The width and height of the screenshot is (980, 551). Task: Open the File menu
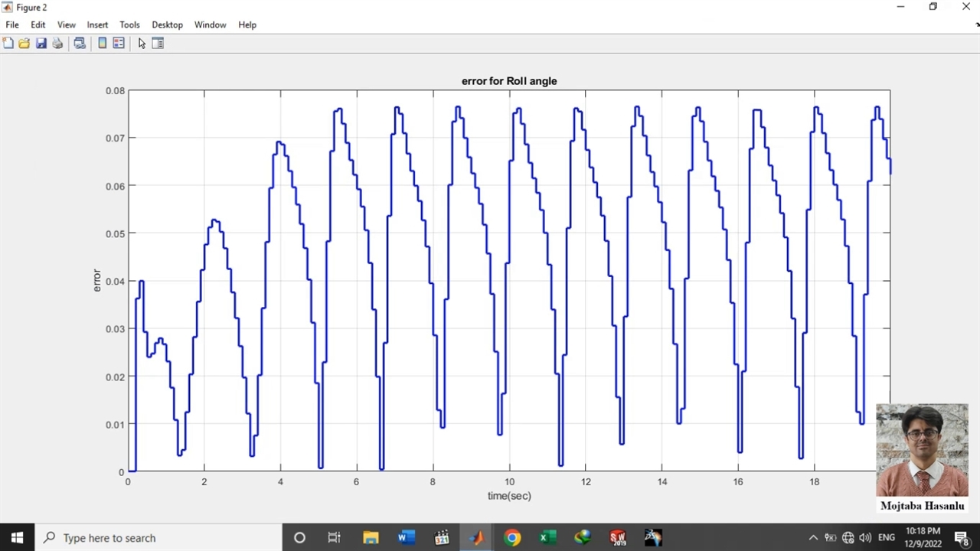point(12,24)
